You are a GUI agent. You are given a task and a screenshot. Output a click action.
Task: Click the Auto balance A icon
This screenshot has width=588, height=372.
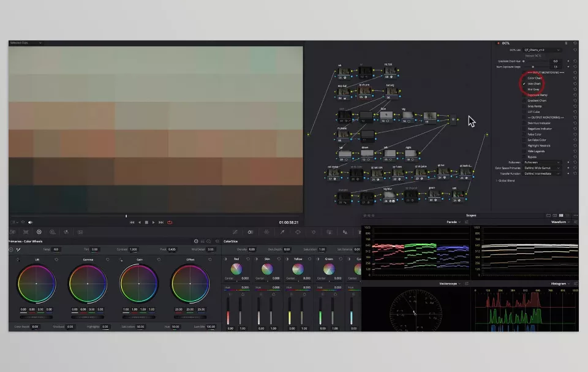pos(11,249)
